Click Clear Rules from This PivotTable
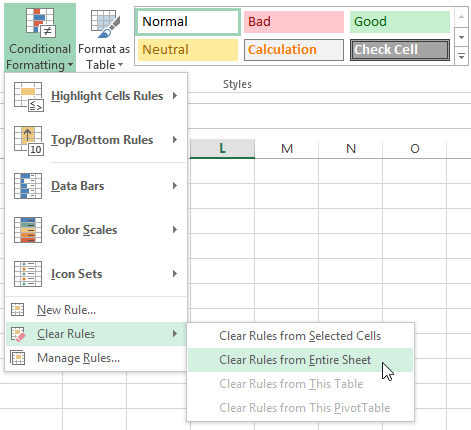Image resolution: width=471 pixels, height=430 pixels. tap(300, 408)
